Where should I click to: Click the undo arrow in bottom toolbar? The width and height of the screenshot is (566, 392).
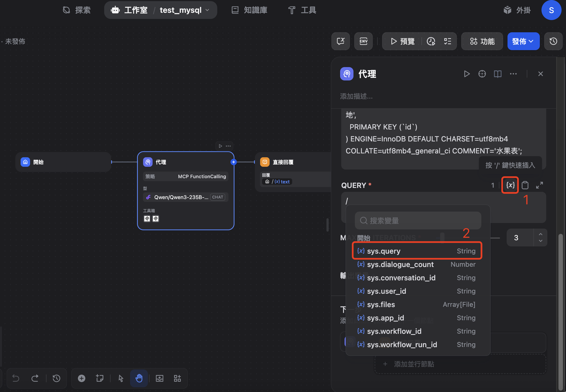(x=16, y=378)
